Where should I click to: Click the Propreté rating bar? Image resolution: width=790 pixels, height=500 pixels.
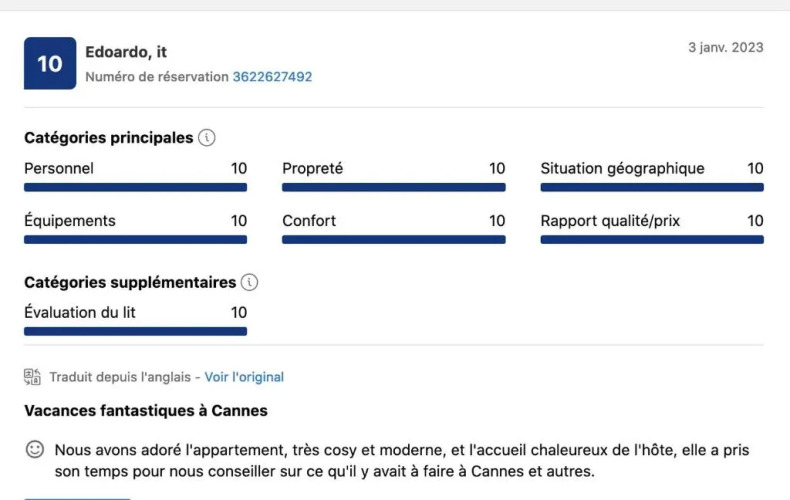pyautogui.click(x=393, y=187)
